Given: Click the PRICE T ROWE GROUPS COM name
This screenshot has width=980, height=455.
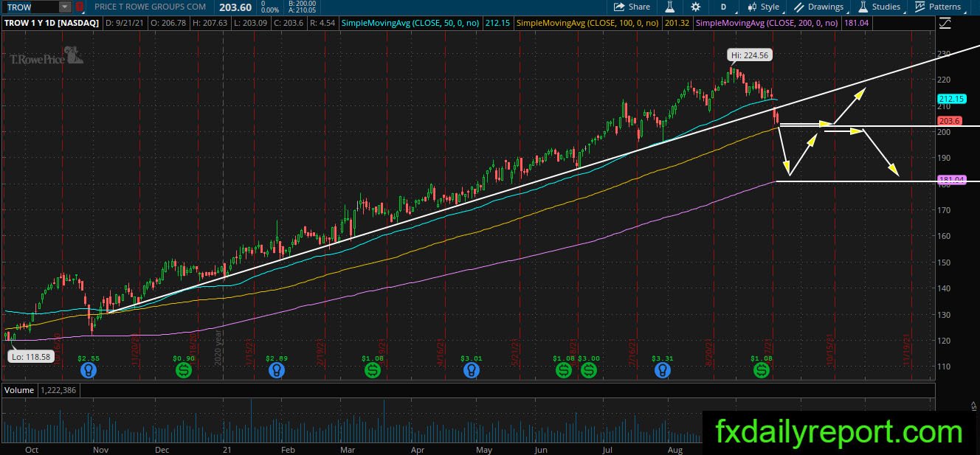Looking at the screenshot, I should [150, 7].
